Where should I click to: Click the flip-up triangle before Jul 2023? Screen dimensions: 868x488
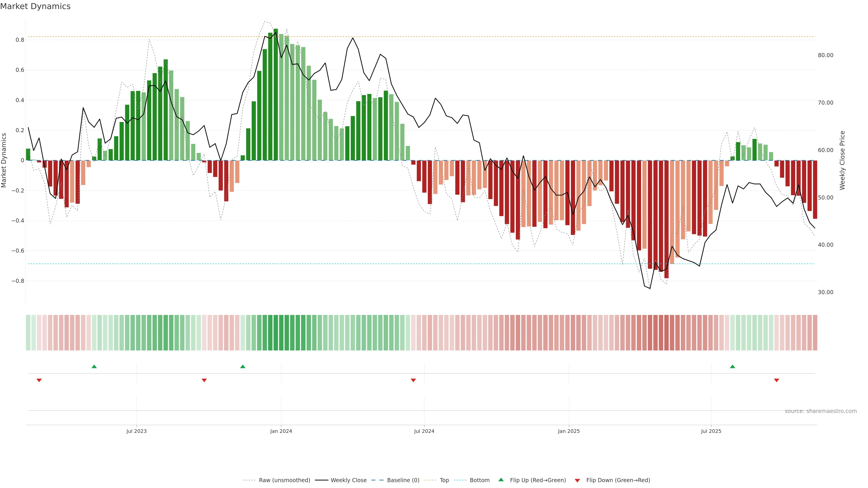click(x=94, y=366)
